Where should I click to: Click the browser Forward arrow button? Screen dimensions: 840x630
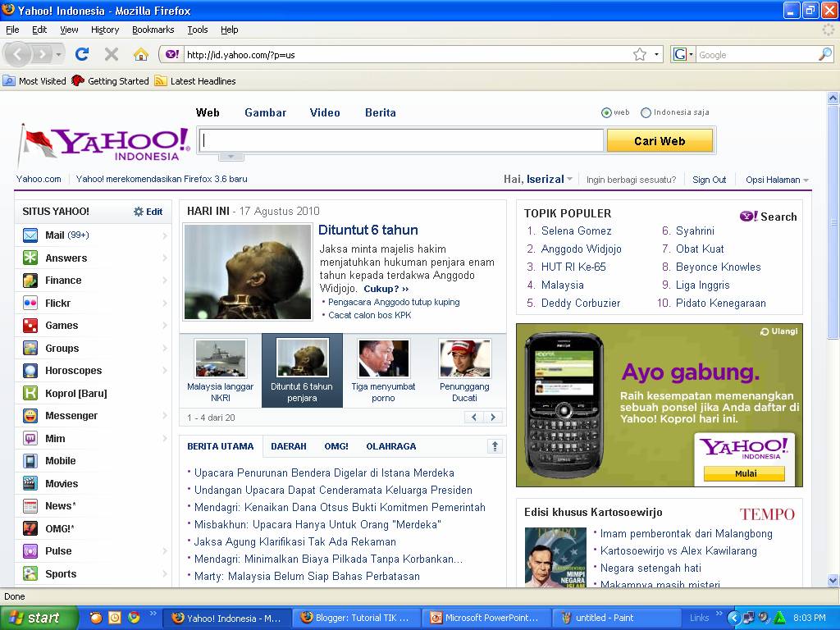tap(42, 54)
